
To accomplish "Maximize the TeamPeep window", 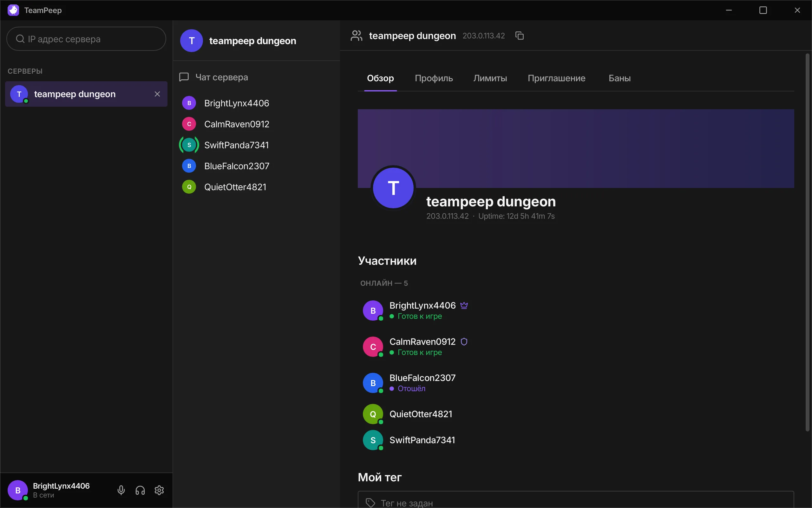I will point(763,10).
